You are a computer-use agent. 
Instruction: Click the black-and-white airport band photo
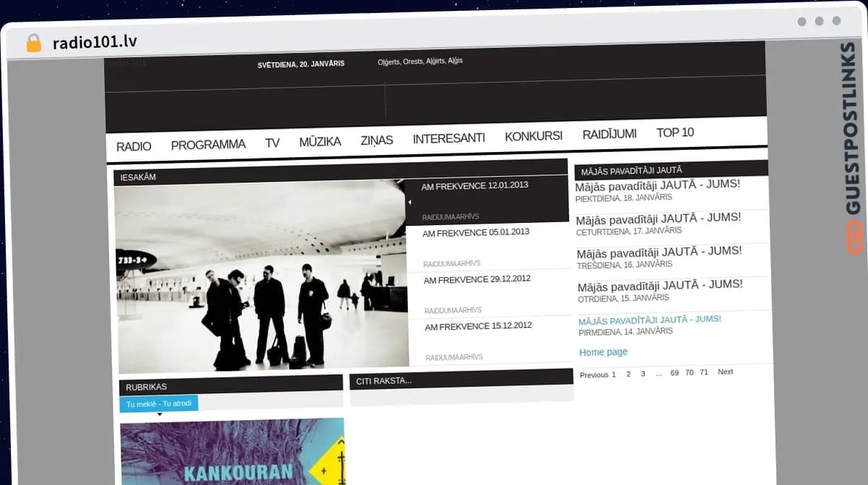coord(261,277)
